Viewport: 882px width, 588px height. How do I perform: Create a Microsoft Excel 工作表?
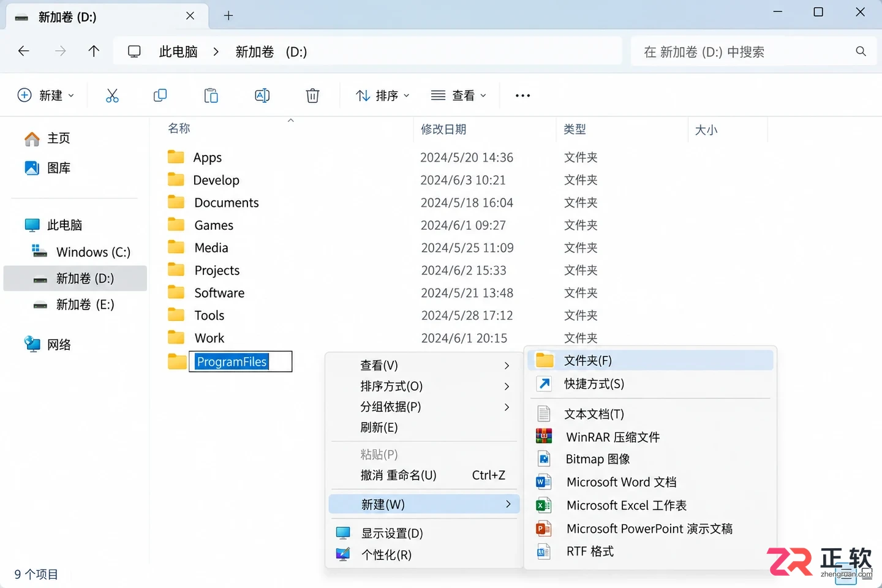click(650, 505)
